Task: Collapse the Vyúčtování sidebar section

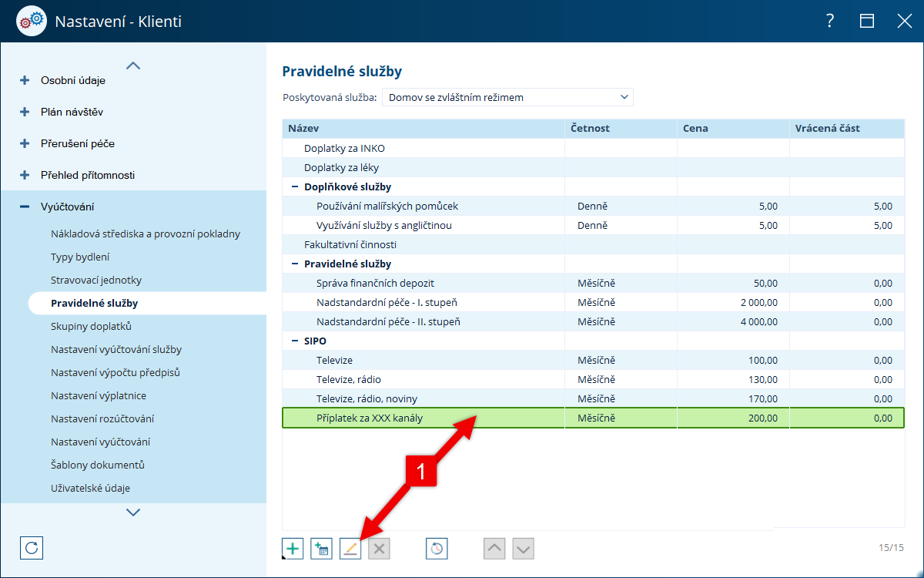Action: coord(25,207)
